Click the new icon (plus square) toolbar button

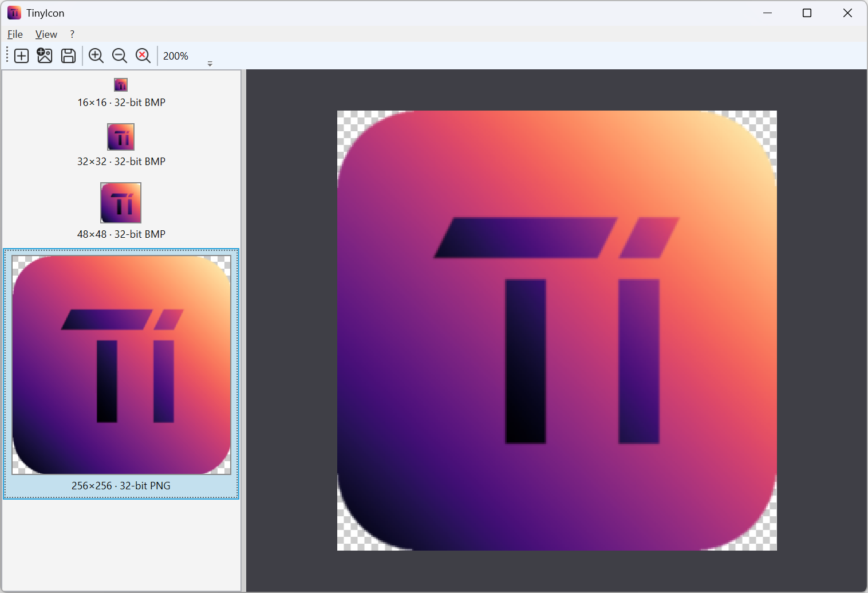tap(22, 56)
